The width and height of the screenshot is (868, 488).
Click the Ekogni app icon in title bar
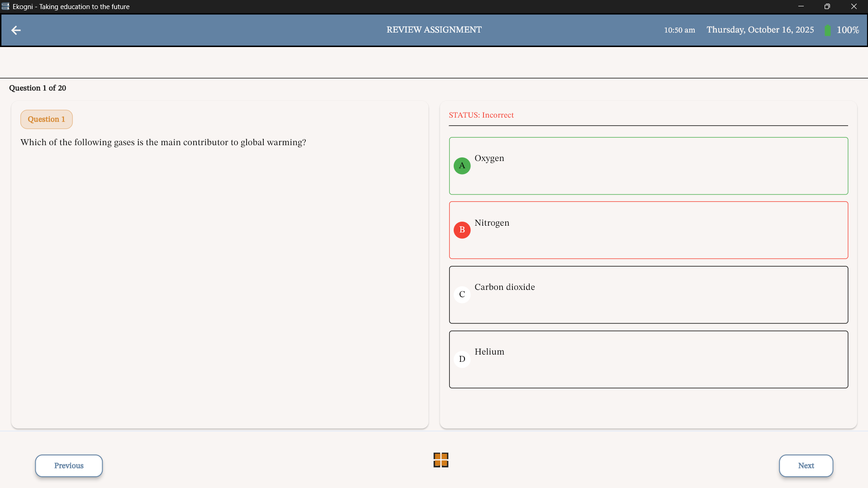coord(5,6)
